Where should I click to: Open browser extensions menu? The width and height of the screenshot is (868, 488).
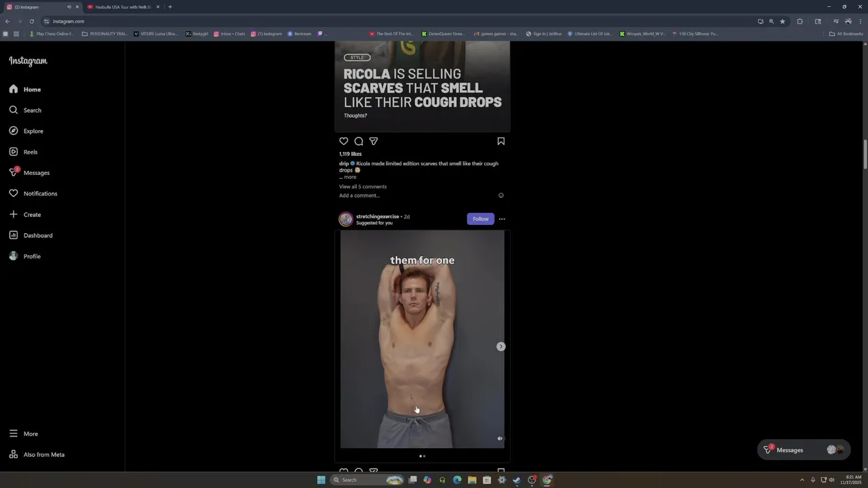click(x=800, y=21)
